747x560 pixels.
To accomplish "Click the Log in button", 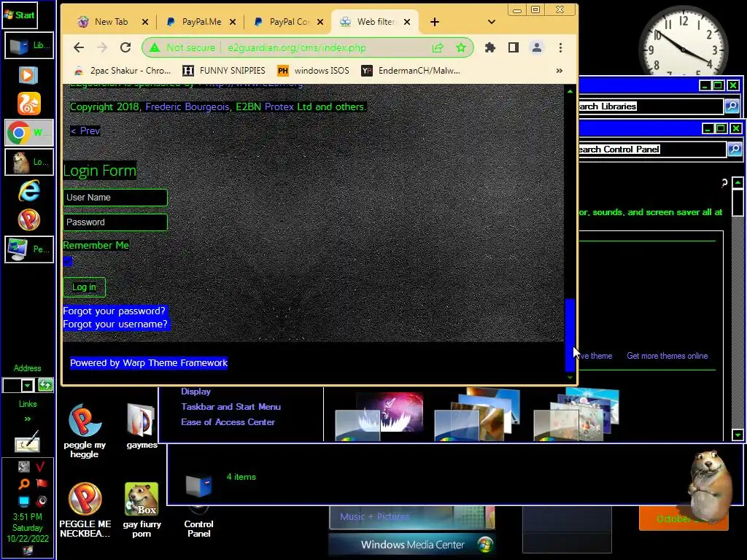I will (85, 287).
